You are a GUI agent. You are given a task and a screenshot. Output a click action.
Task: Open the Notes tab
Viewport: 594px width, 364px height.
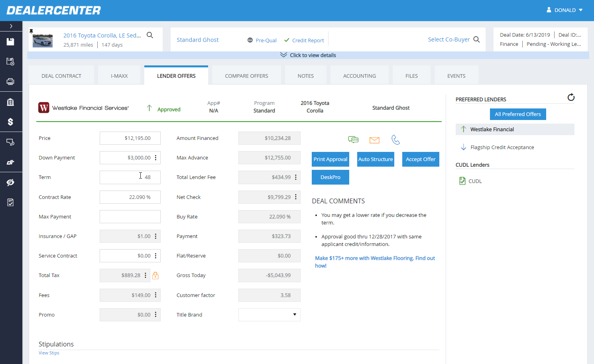306,76
